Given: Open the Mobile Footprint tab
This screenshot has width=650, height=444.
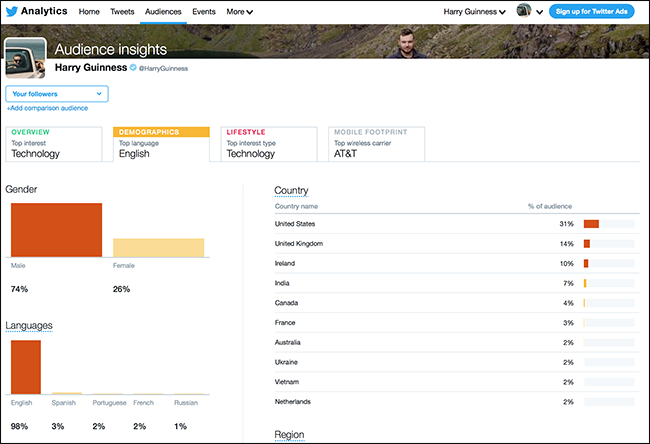Looking at the screenshot, I should tap(376, 144).
